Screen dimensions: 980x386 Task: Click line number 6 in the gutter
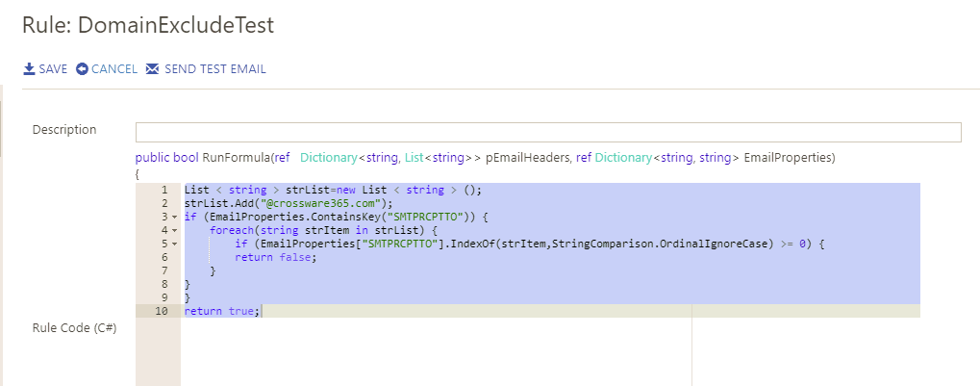(x=163, y=257)
